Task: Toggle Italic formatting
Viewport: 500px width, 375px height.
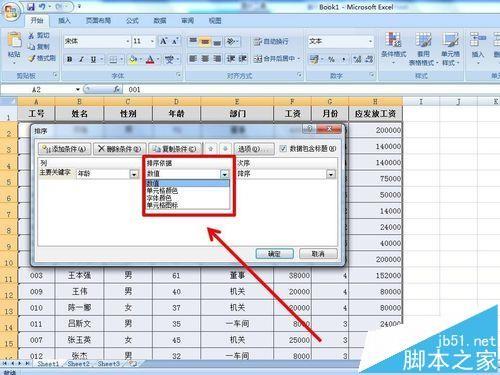Action: pos(81,59)
